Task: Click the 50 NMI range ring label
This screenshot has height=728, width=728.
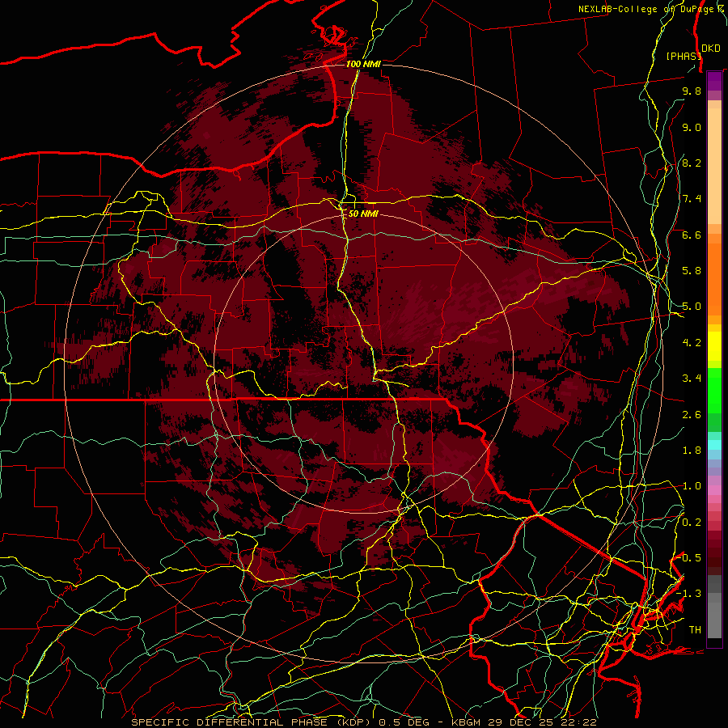Action: [363, 214]
